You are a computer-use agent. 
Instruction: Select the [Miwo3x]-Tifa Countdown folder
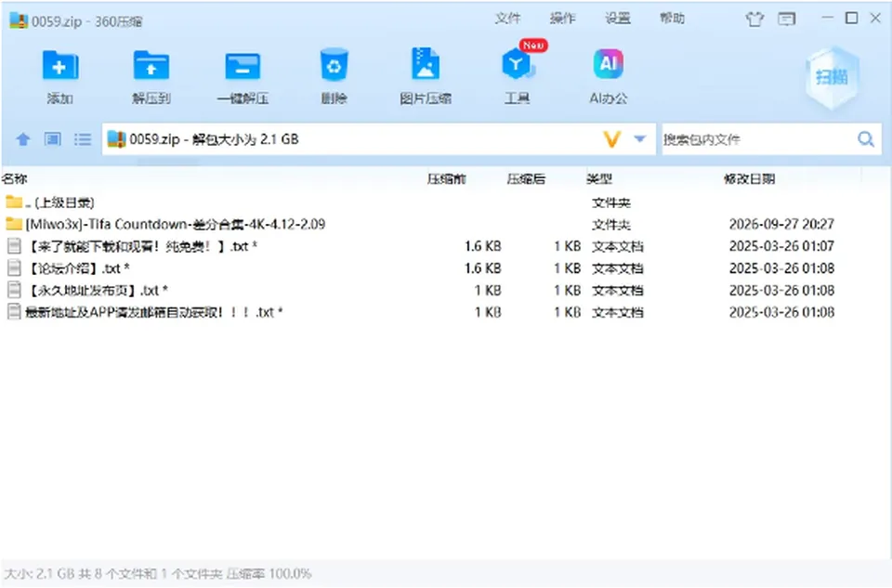[446, 224]
